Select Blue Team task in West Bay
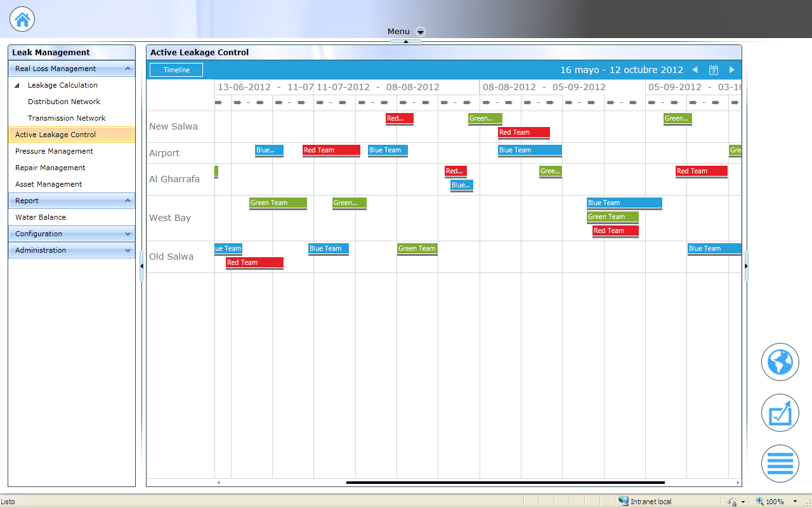 point(624,203)
